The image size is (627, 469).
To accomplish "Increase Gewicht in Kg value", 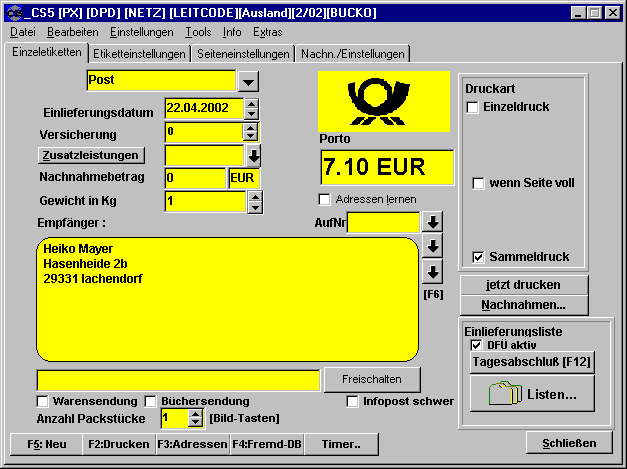I will coord(255,197).
